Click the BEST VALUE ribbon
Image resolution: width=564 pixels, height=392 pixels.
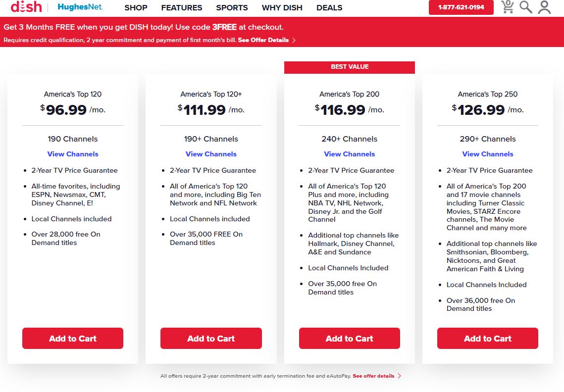tap(349, 67)
